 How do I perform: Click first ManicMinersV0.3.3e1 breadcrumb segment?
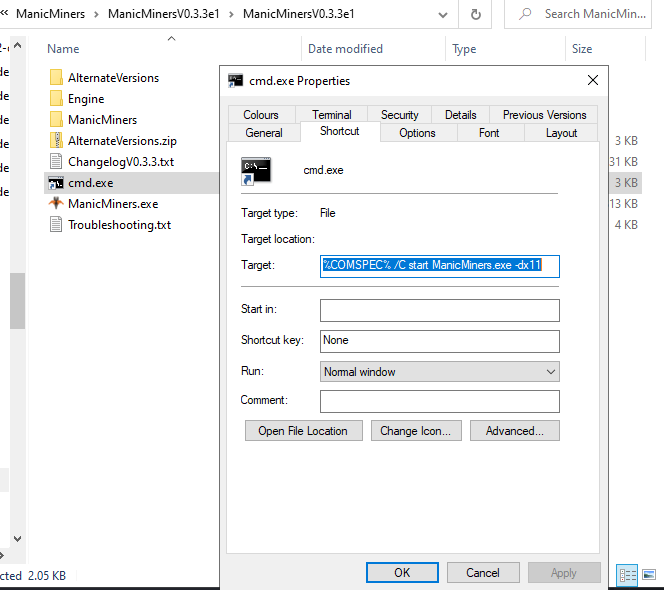point(164,14)
